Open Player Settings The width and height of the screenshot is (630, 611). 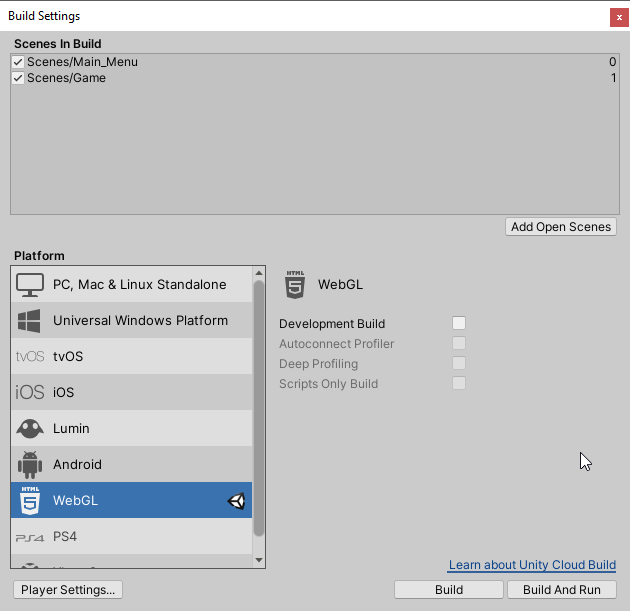coord(68,590)
